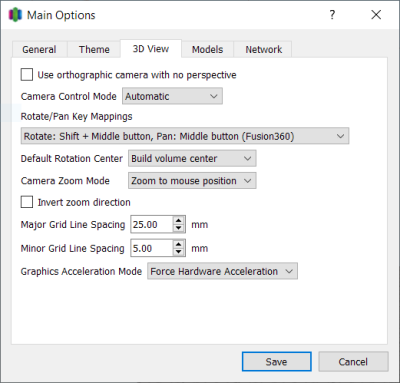400x383 pixels.
Task: Open Default Rotation Center dropdown
Action: tap(192, 158)
